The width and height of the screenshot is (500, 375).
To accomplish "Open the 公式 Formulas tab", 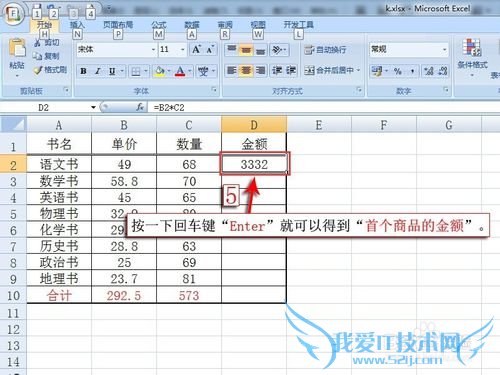I will 159,25.
